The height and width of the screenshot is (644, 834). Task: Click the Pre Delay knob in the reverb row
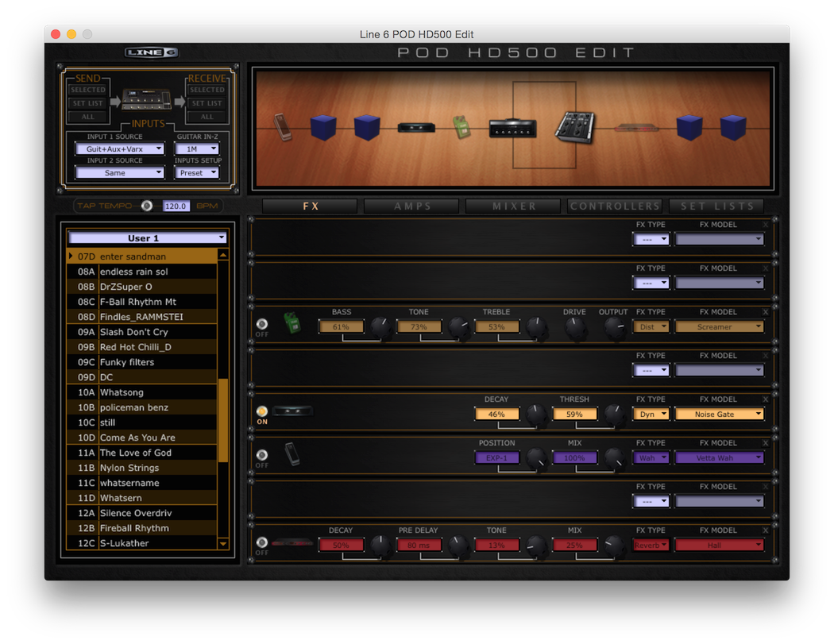tap(458, 545)
